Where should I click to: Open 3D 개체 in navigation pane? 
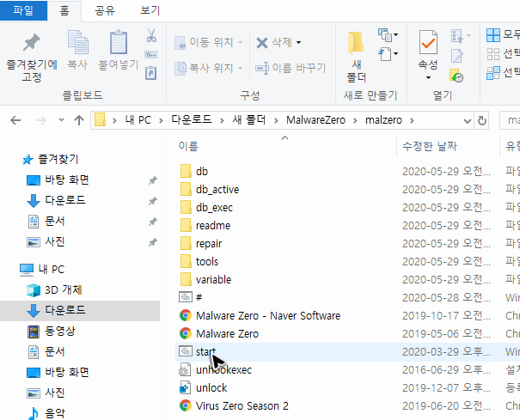coord(63,290)
